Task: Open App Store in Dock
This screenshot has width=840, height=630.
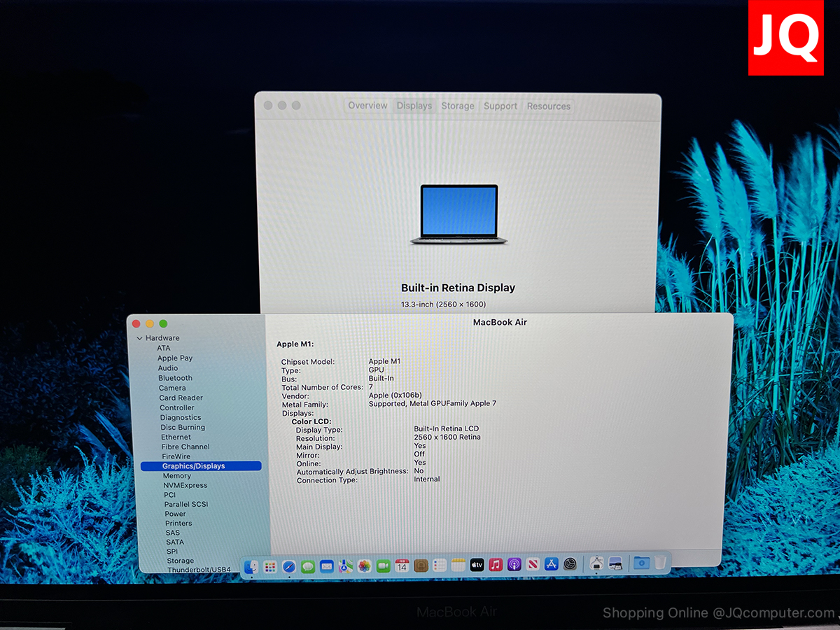Action: pos(552,563)
